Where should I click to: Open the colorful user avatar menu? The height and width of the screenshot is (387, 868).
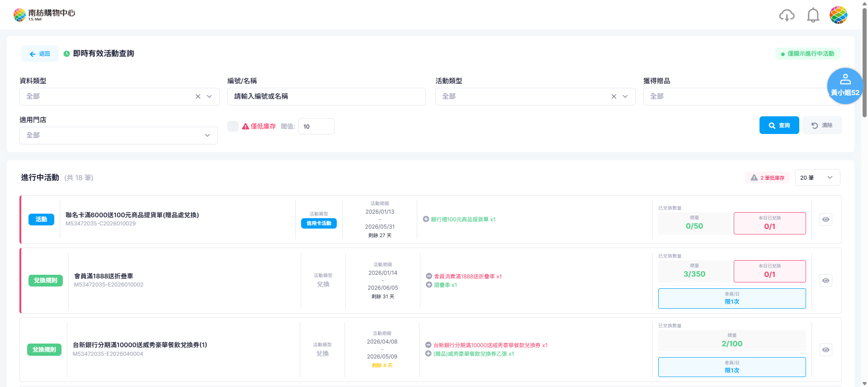point(838,15)
